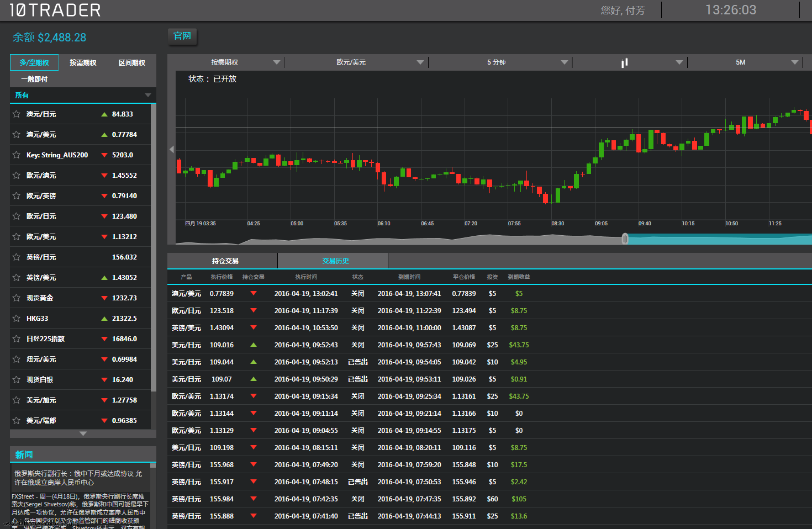Click the 到期收益 column header
Image resolution: width=812 pixels, height=529 pixels.
(x=519, y=277)
